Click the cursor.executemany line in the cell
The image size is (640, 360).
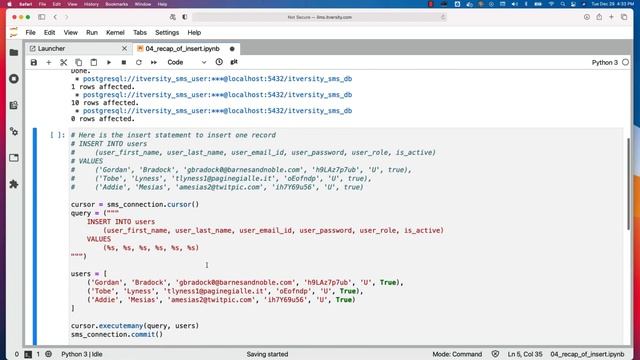135,326
